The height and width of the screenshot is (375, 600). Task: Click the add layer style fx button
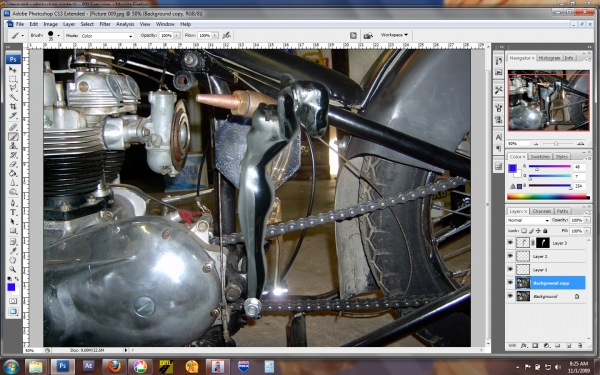523,346
